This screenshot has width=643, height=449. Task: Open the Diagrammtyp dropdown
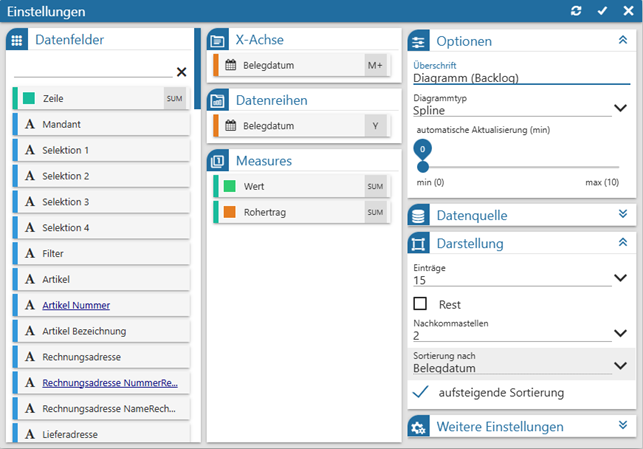point(620,108)
